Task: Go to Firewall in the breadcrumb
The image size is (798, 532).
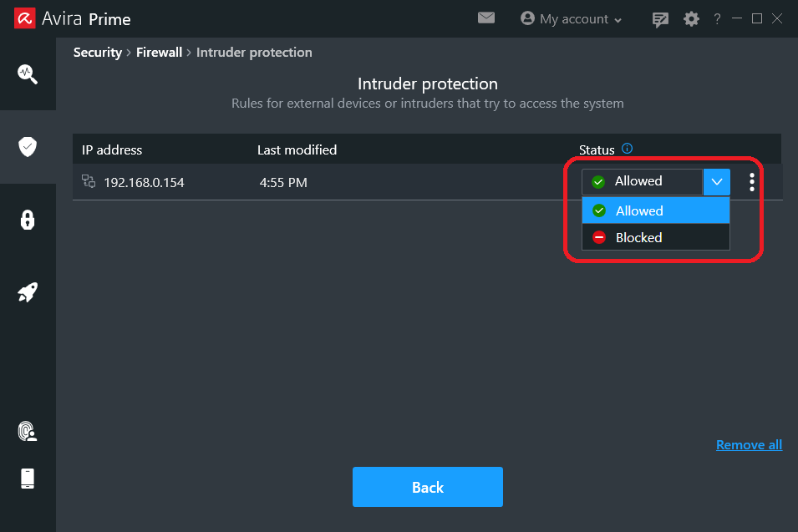Action: tap(159, 53)
